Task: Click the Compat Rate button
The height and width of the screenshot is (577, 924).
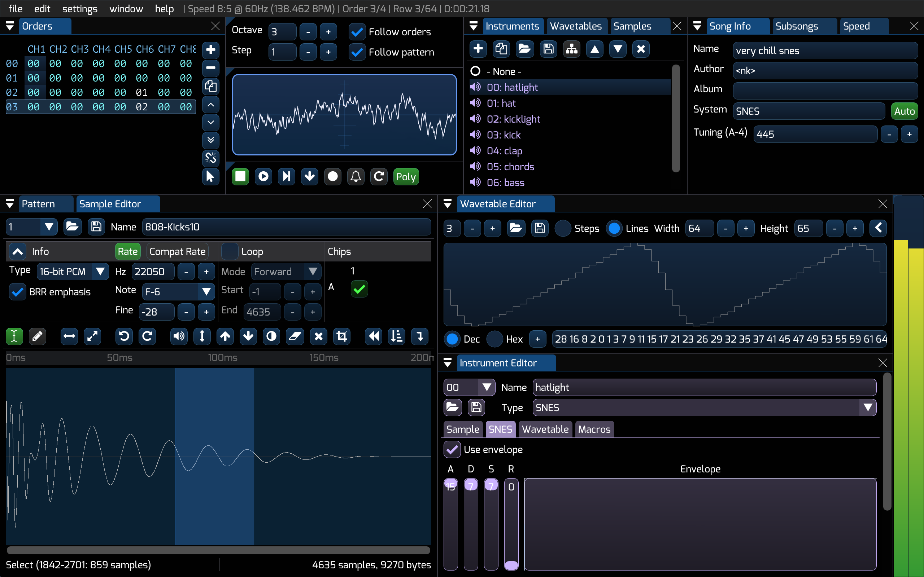Action: pyautogui.click(x=177, y=251)
